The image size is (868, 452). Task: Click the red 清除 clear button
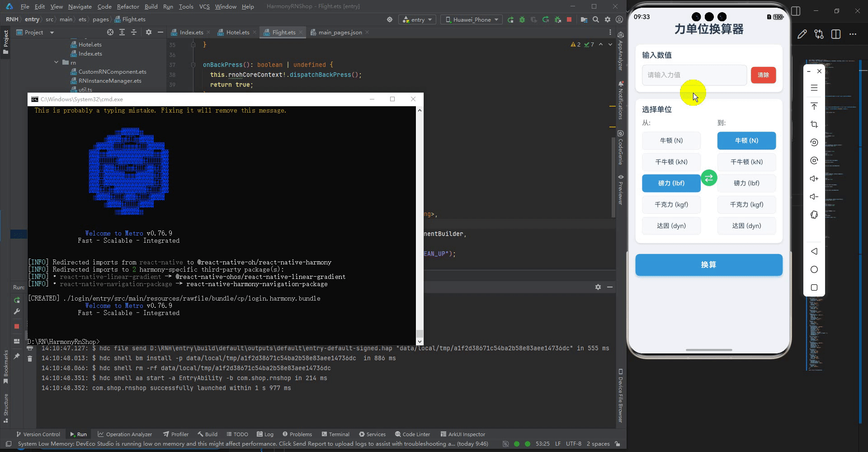coord(763,75)
